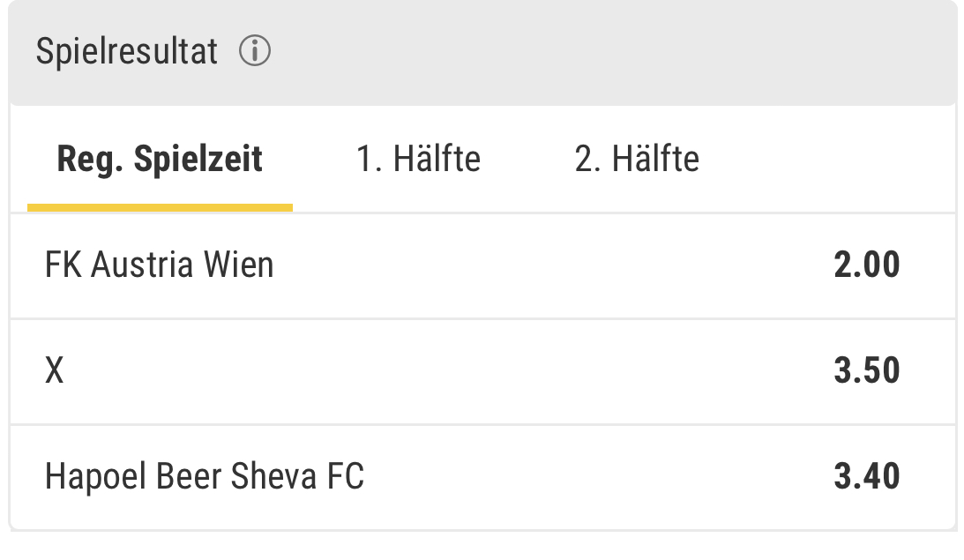Viewport: 964px width, 560px height.
Task: Click the Hapoel Beer Sheva FC name
Action: point(205,476)
